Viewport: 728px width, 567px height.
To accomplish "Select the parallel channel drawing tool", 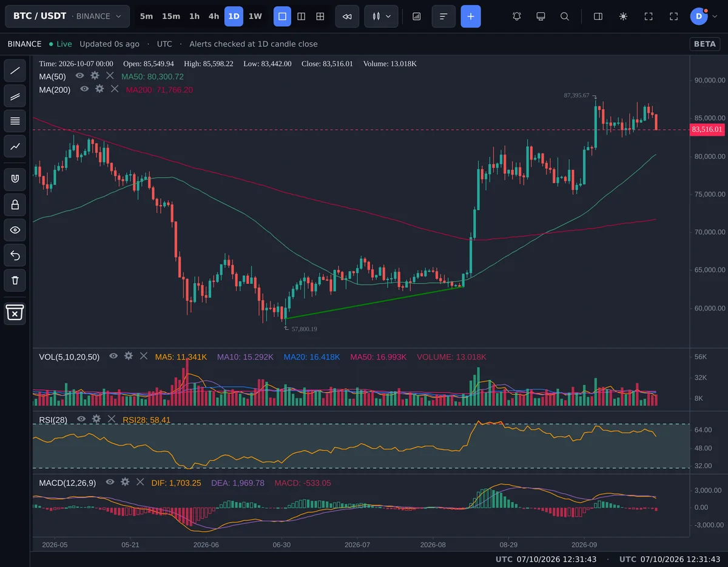I will coord(15,96).
